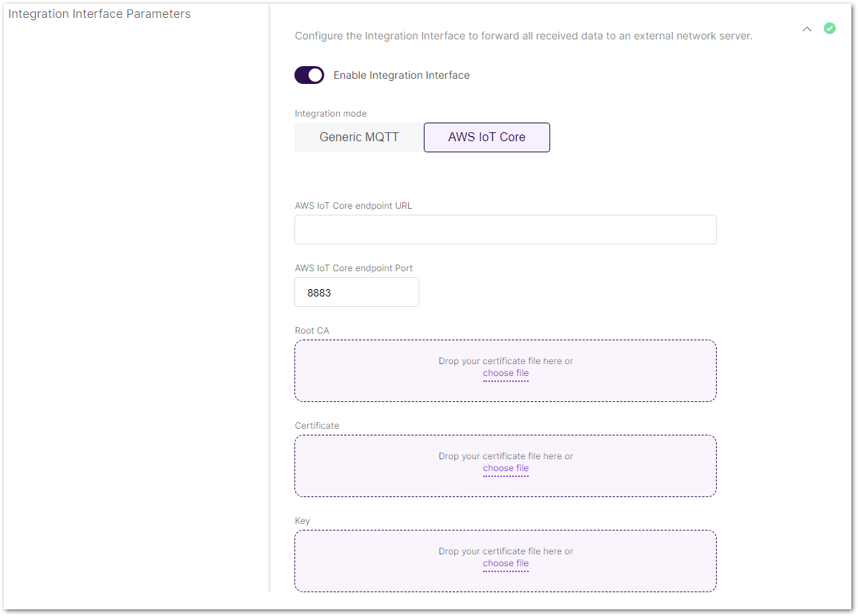Disable the Integration Interface toggle

tap(309, 75)
